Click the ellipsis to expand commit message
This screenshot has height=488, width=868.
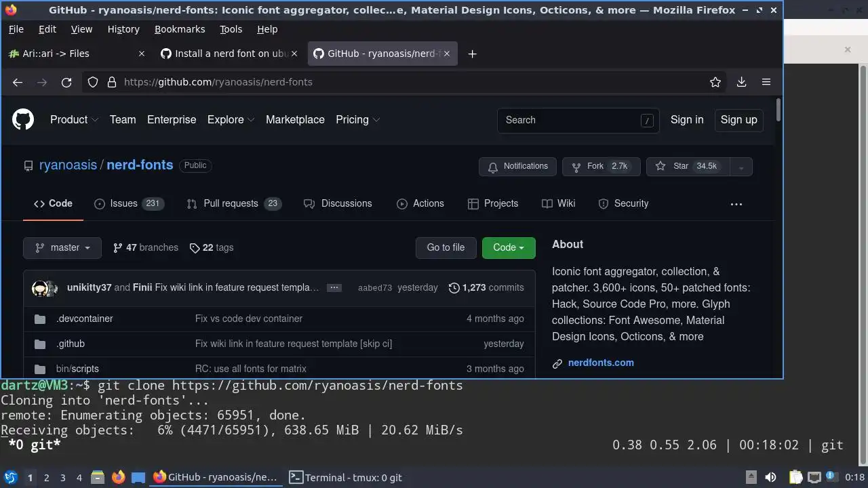click(334, 287)
